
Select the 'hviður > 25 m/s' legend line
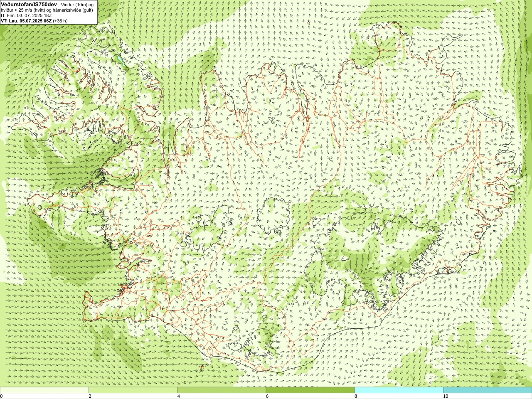[x=47, y=10]
